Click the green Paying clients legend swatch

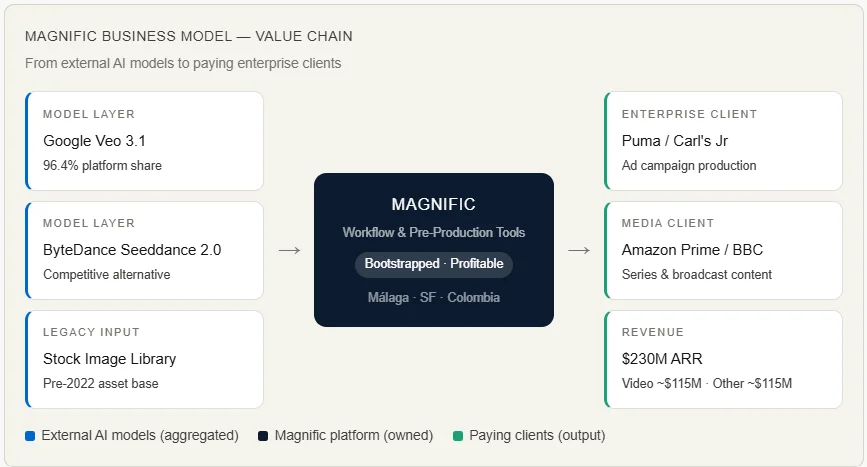tap(458, 436)
